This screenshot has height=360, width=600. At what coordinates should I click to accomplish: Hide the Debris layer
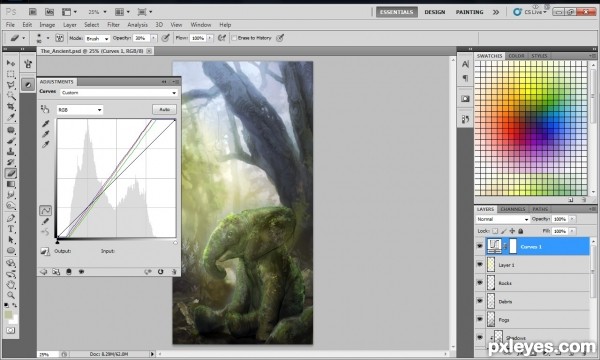480,301
